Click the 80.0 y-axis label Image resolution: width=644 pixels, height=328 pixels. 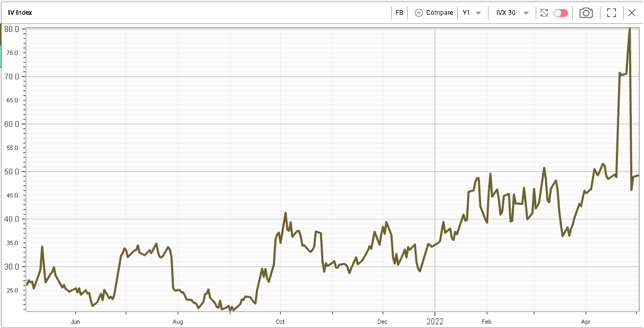pyautogui.click(x=12, y=29)
